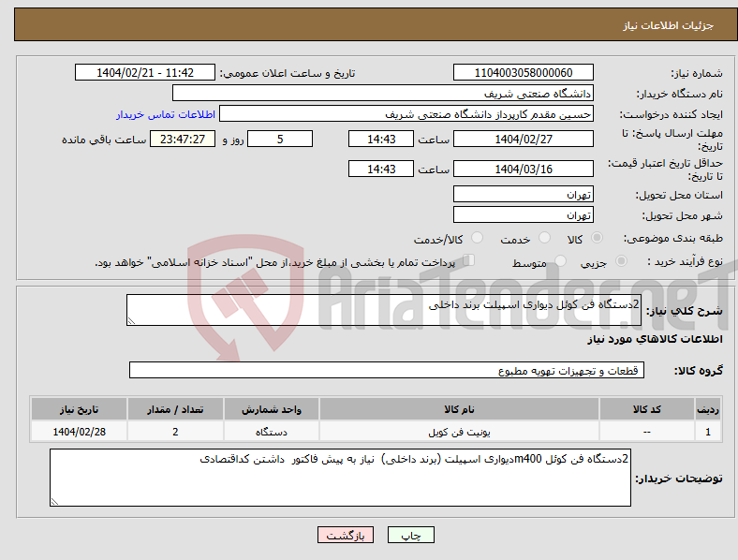Click the شهر محل تحویل label
Image resolution: width=738 pixels, height=560 pixels.
pyautogui.click(x=683, y=215)
